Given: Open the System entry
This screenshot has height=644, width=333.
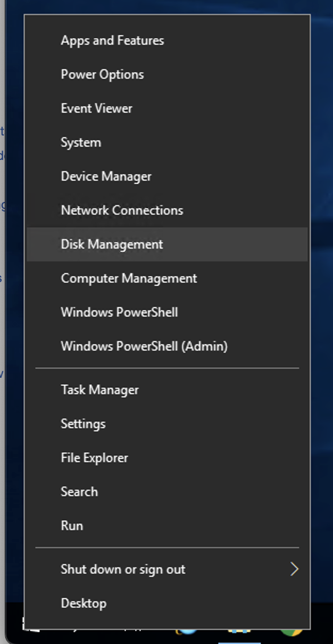Looking at the screenshot, I should (x=81, y=142).
